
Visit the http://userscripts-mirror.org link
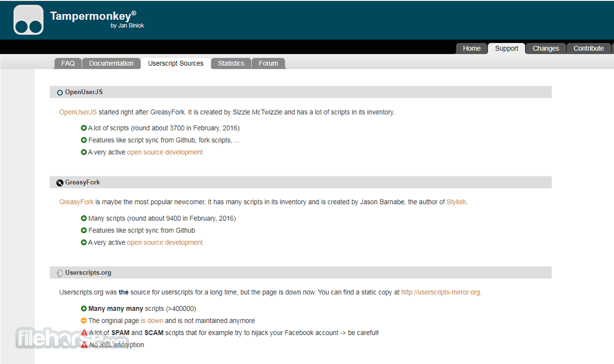coord(441,292)
